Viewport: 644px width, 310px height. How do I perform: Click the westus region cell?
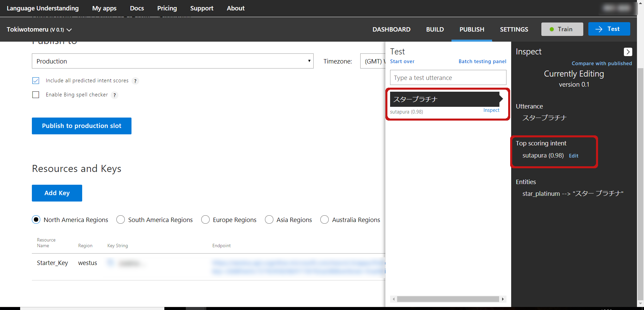tap(88, 263)
